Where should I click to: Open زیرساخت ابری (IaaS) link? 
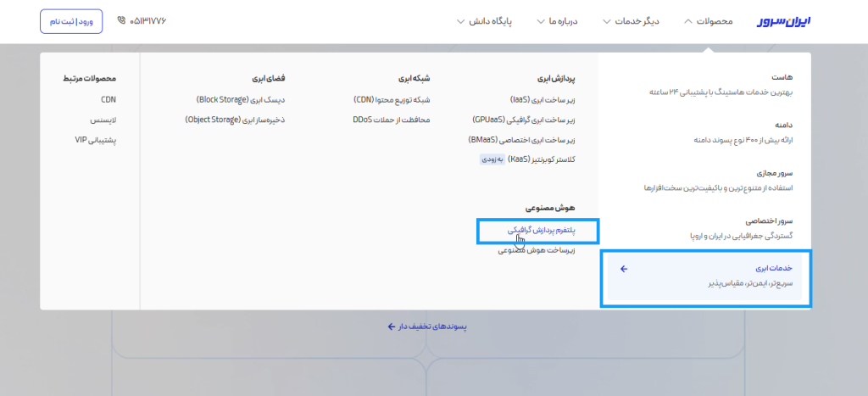point(542,99)
